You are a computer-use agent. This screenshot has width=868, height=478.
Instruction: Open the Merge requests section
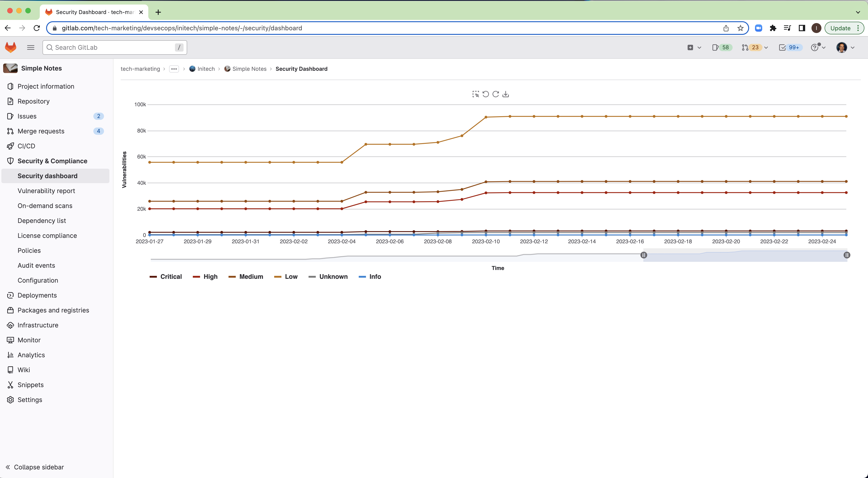pyautogui.click(x=41, y=131)
